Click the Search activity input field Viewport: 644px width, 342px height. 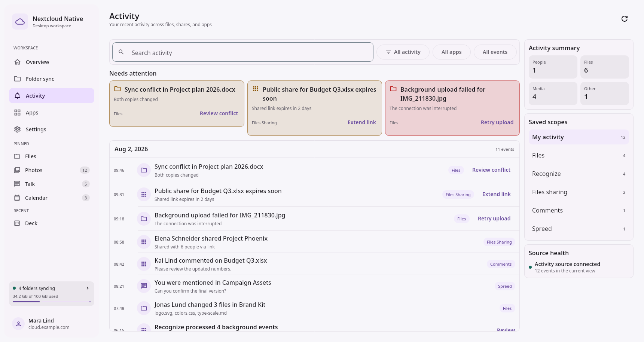click(243, 52)
